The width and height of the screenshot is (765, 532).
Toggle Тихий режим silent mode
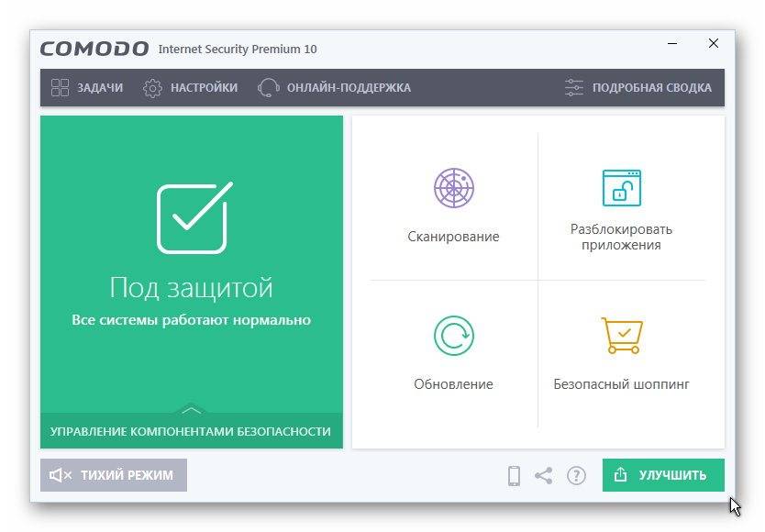click(114, 475)
